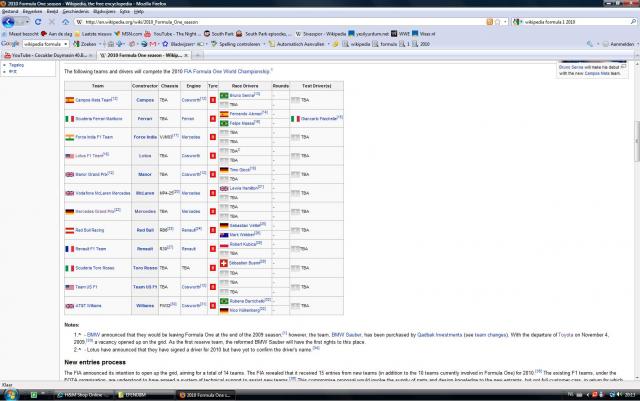Open the Sebastian Vettel driver link

(245, 225)
